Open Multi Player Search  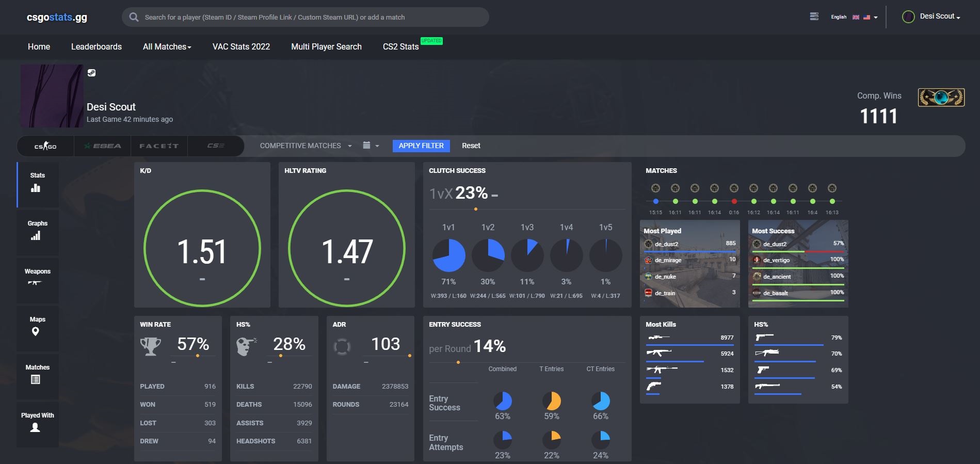pos(326,46)
